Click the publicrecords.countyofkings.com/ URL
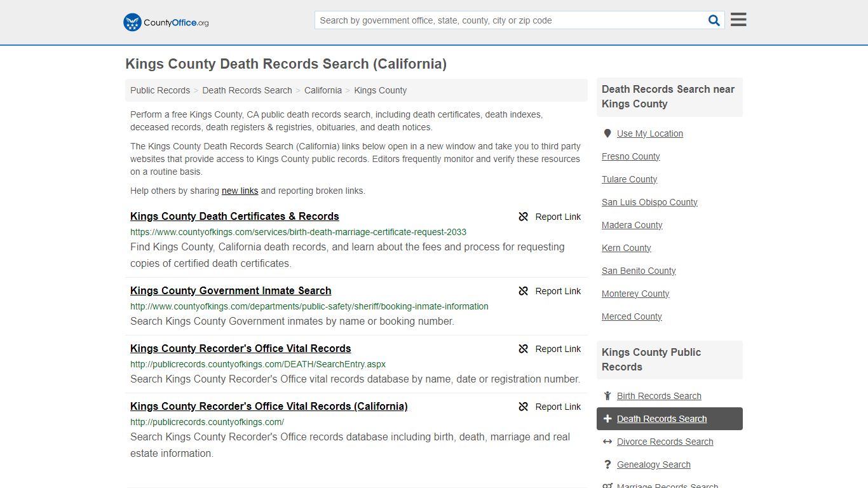This screenshot has width=868, height=488. (x=207, y=422)
